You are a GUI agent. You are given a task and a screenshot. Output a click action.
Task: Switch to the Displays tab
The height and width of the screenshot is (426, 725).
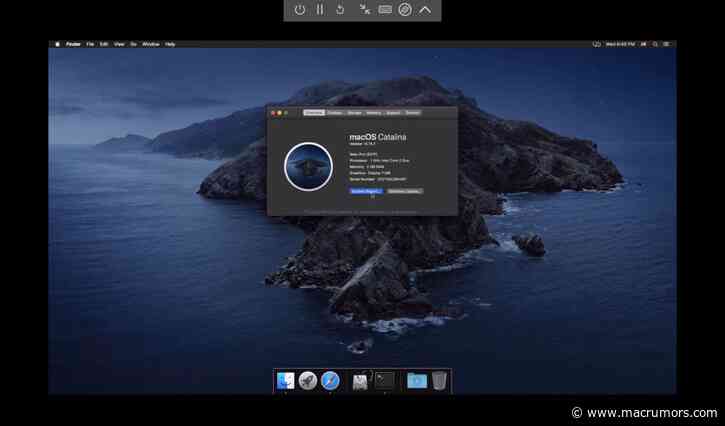(x=335, y=113)
